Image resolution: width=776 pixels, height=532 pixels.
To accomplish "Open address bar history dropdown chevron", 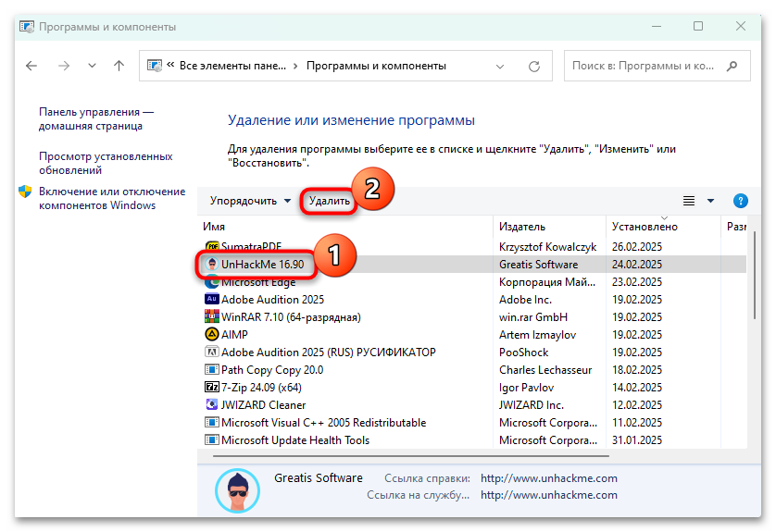I will pyautogui.click(x=500, y=67).
